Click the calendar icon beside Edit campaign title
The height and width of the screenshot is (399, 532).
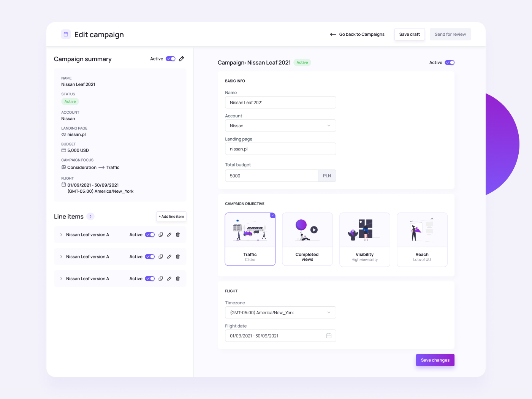click(x=66, y=34)
